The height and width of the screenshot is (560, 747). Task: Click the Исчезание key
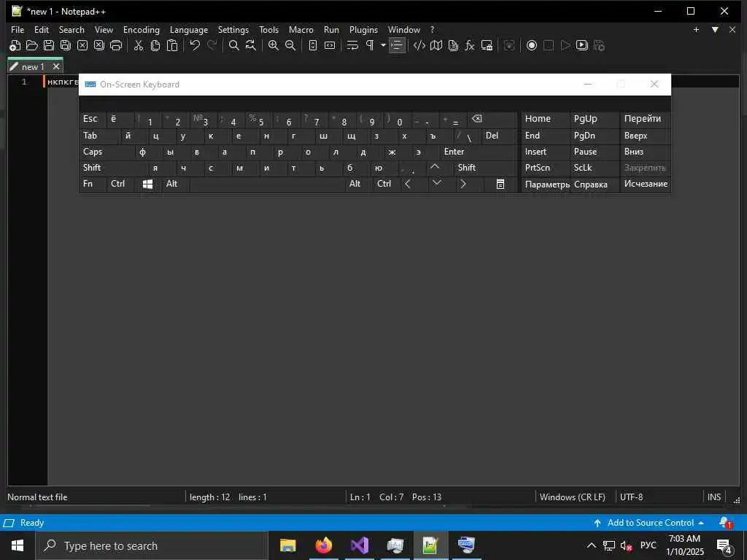pyautogui.click(x=646, y=184)
